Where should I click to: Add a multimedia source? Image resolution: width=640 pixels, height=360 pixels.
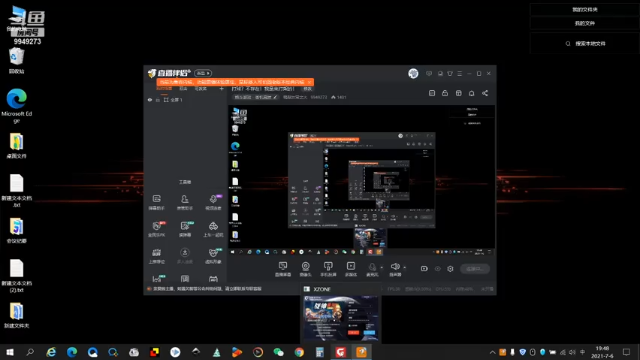click(x=351, y=269)
